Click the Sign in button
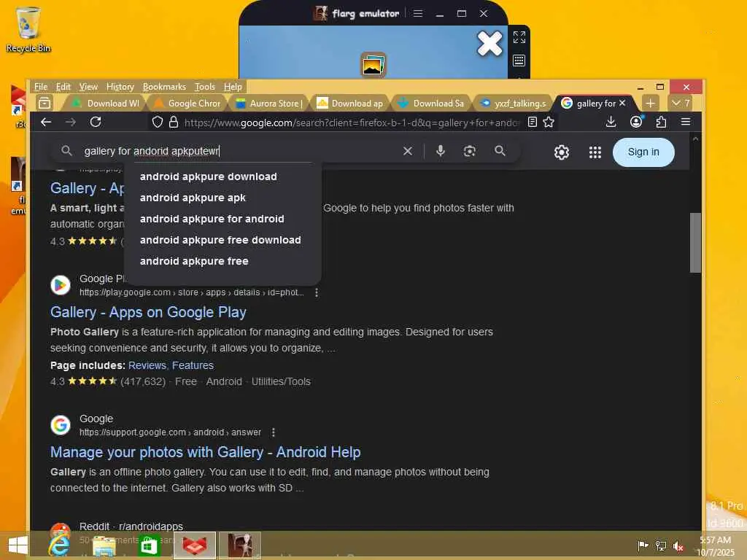The height and width of the screenshot is (560, 747). [x=643, y=152]
